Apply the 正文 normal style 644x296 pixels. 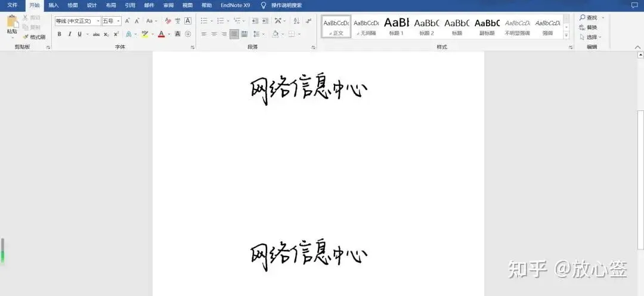[336, 27]
